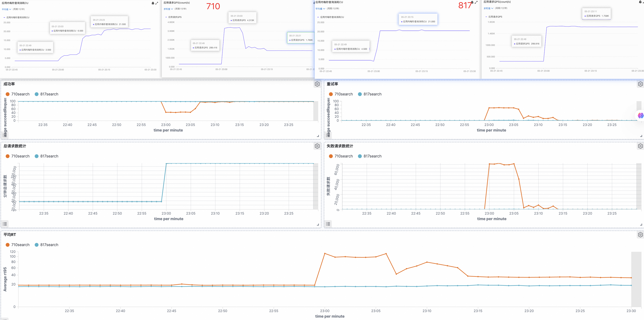Click the tooltip showing CU value 4.500
This screenshot has width=644, height=320.
coord(351,47)
